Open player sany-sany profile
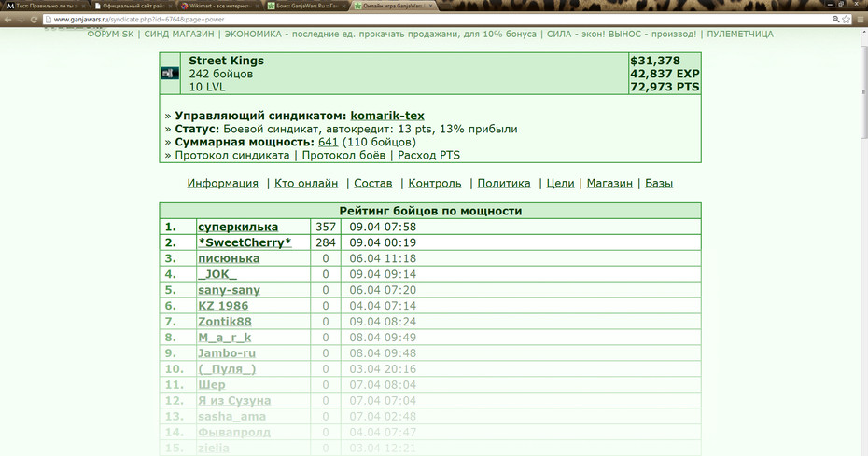Image resolution: width=868 pixels, height=456 pixels. coord(230,290)
